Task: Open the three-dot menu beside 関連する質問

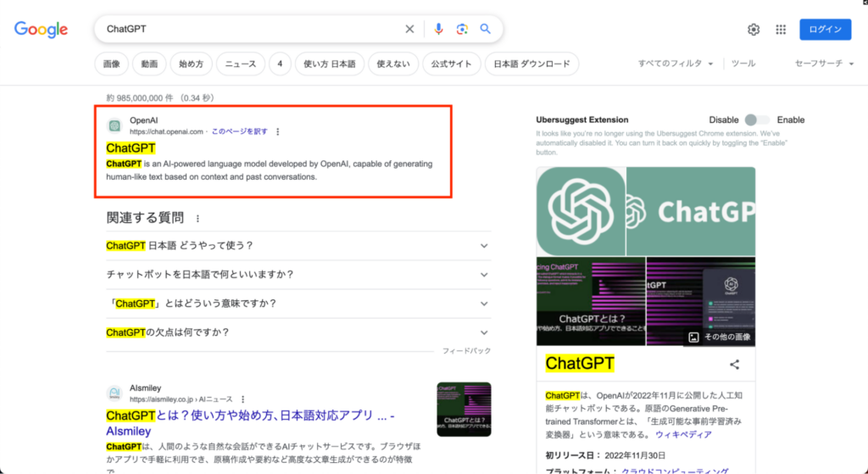Action: pyautogui.click(x=198, y=219)
